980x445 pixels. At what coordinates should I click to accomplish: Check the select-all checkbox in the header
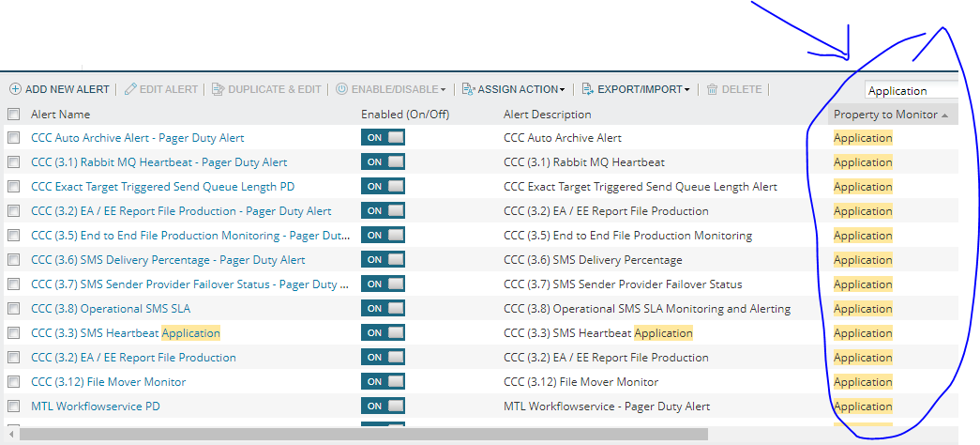tap(13, 114)
